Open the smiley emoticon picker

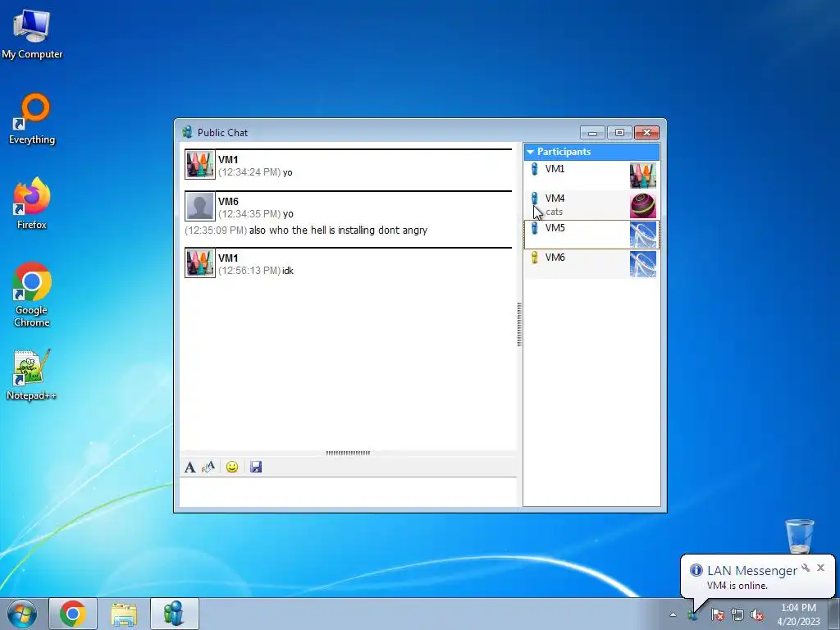click(x=232, y=467)
